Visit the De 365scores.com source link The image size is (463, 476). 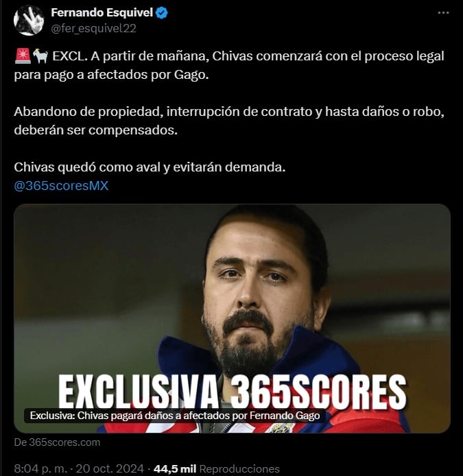[x=57, y=442]
